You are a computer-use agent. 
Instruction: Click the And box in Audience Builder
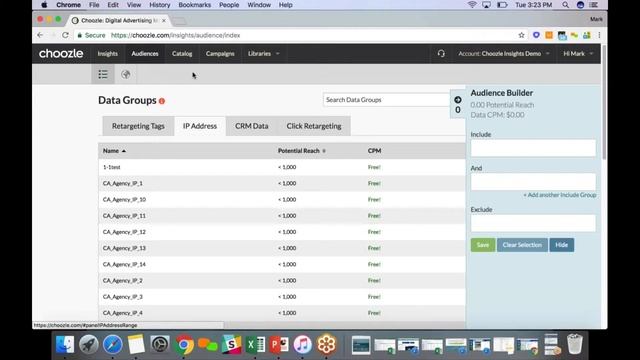(x=533, y=182)
